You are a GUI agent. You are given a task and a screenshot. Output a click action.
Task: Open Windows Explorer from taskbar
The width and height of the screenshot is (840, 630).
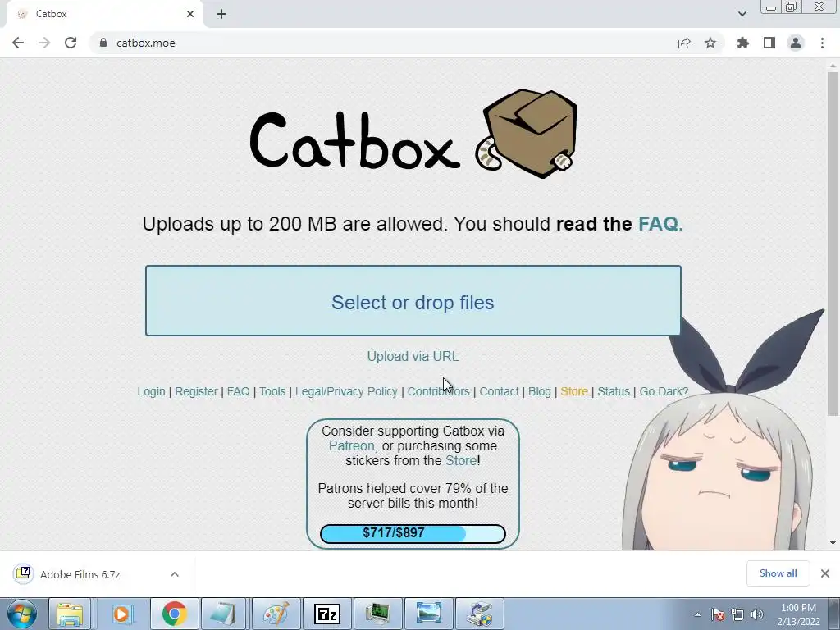tap(70, 614)
